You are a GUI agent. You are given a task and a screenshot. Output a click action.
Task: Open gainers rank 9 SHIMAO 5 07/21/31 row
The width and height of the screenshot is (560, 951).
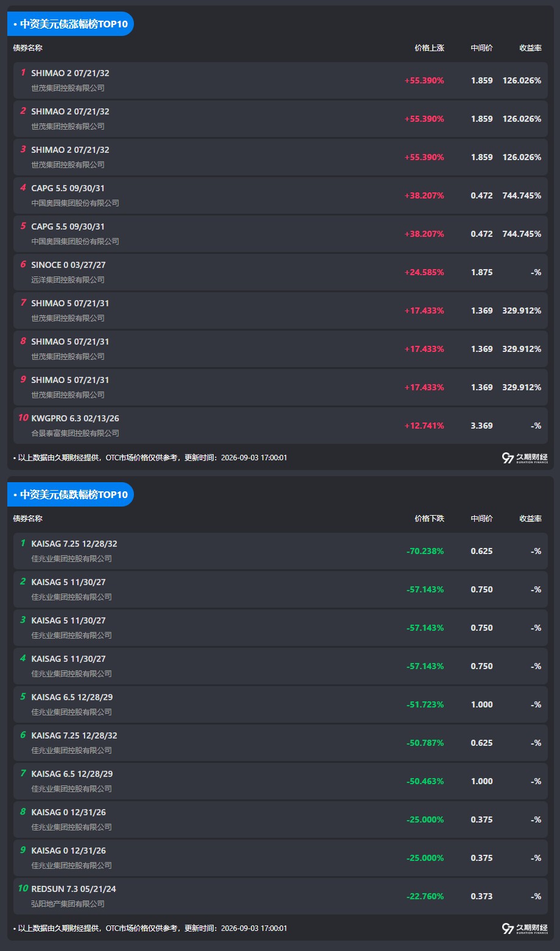pyautogui.click(x=281, y=387)
